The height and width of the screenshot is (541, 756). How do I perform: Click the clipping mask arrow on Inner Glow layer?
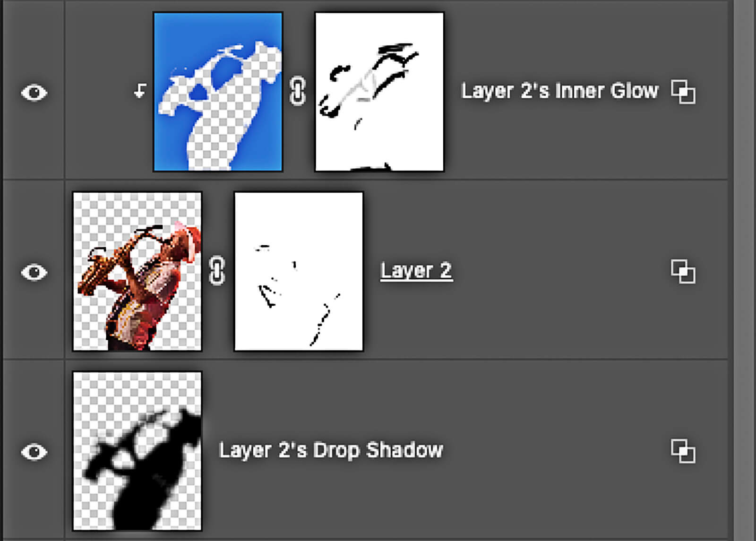140,91
